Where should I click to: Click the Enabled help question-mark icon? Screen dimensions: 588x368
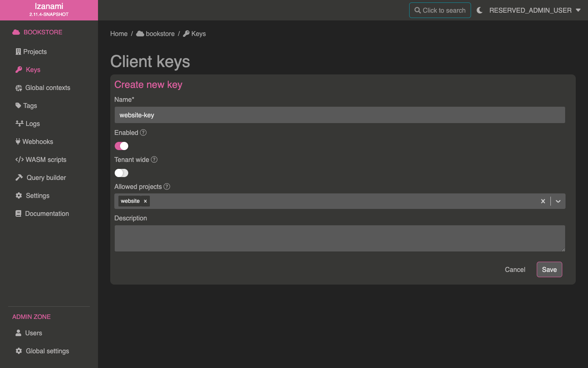pyautogui.click(x=143, y=132)
